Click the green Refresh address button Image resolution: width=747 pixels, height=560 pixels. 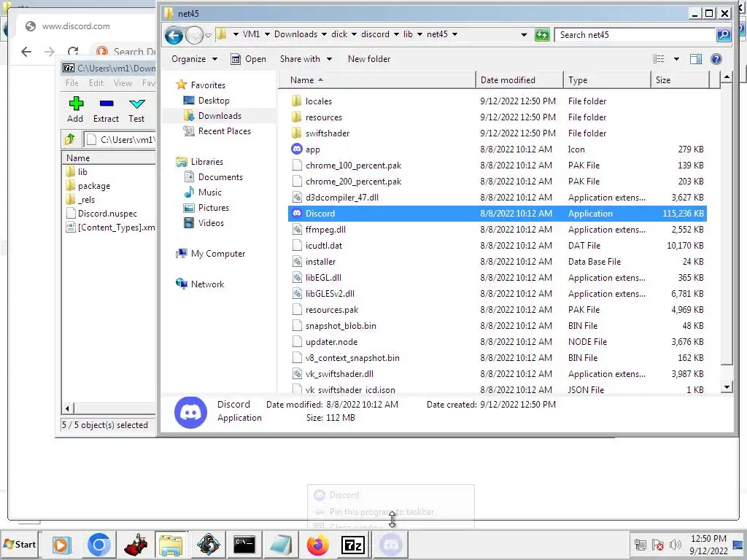(542, 35)
